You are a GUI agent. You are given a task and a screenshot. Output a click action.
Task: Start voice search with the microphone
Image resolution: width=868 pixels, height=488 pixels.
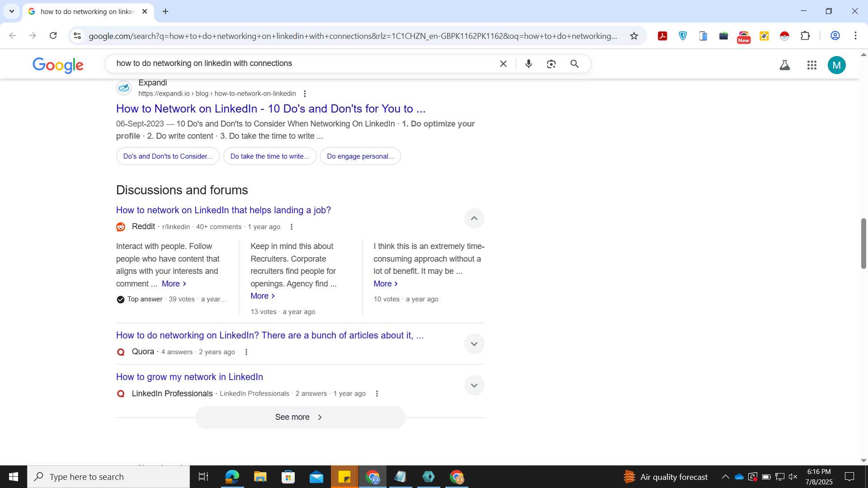pos(528,64)
